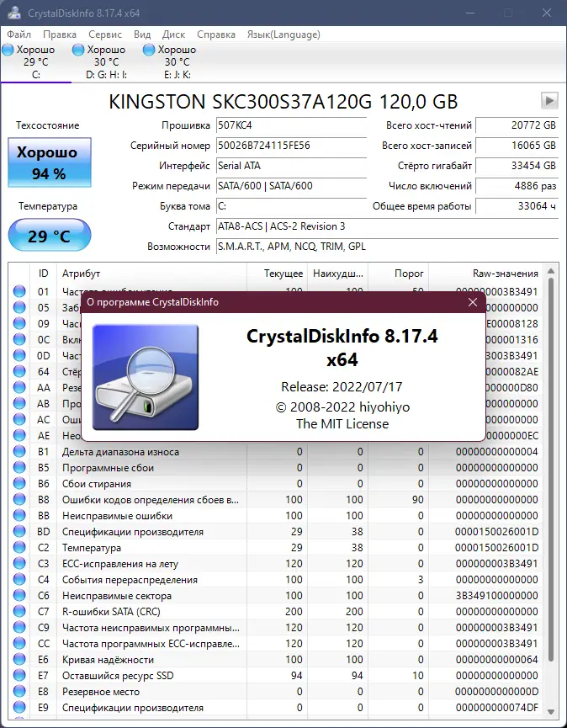The width and height of the screenshot is (567, 728).
Task: Click the Возможности field S.M.A.R.T., APM
Action: point(387,246)
